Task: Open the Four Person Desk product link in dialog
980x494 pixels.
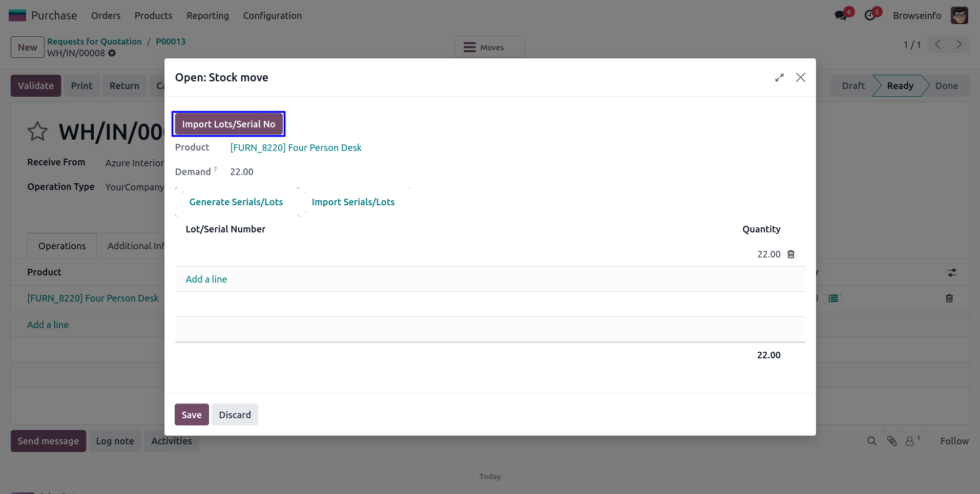Action: tap(296, 147)
